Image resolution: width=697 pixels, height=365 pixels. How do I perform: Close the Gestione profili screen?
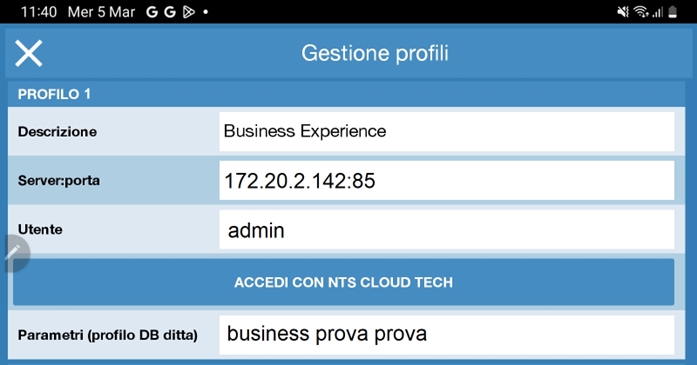(28, 53)
